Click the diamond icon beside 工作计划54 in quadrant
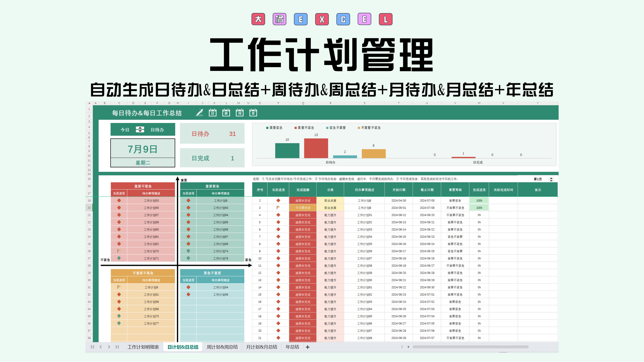This screenshot has width=644, height=362. [x=188, y=287]
